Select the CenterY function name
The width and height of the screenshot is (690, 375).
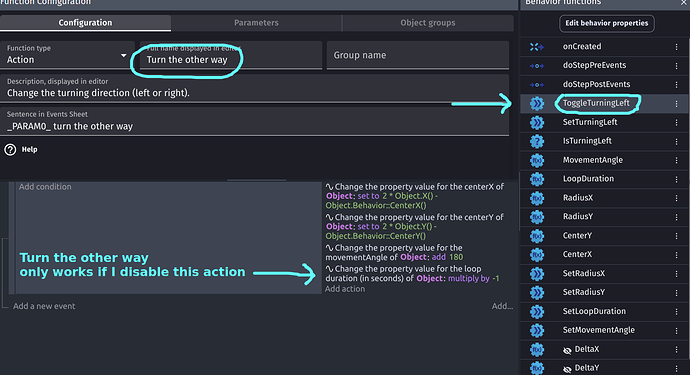click(577, 235)
